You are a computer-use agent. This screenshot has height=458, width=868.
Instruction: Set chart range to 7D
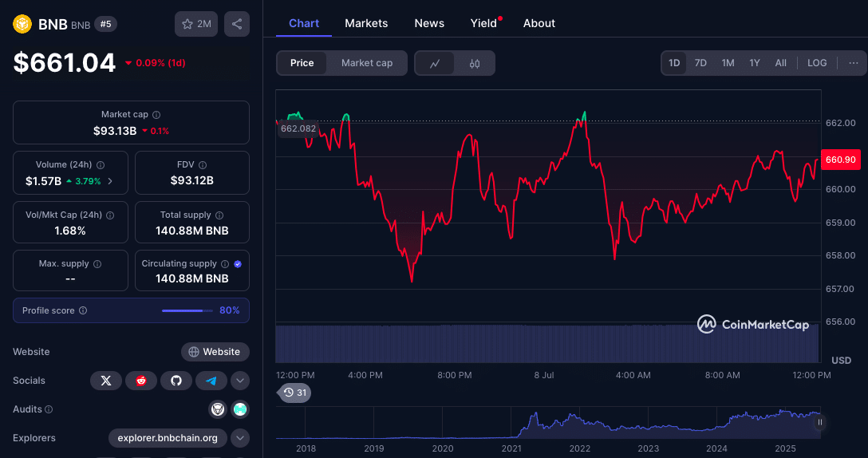(700, 63)
